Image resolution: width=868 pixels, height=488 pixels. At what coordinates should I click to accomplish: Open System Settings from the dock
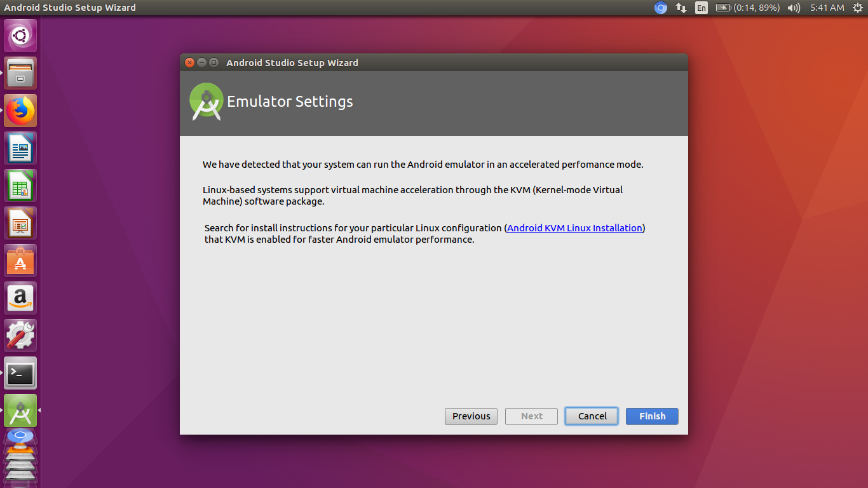click(x=20, y=335)
